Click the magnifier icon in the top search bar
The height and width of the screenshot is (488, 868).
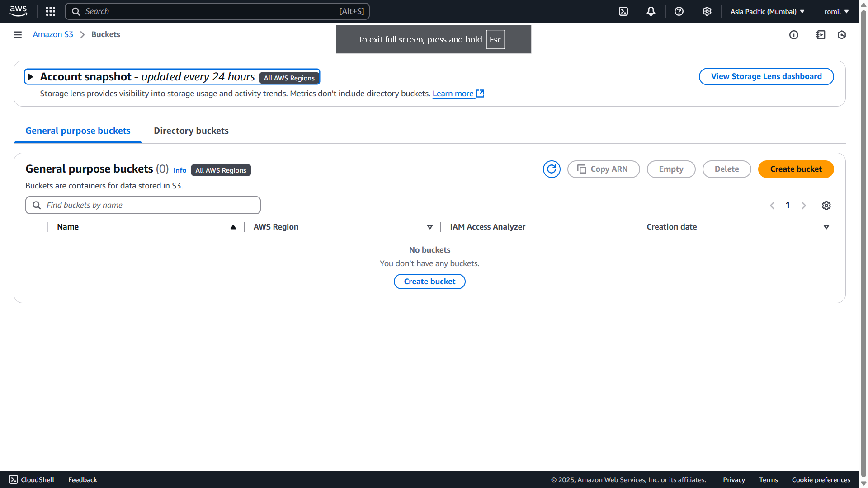(76, 11)
